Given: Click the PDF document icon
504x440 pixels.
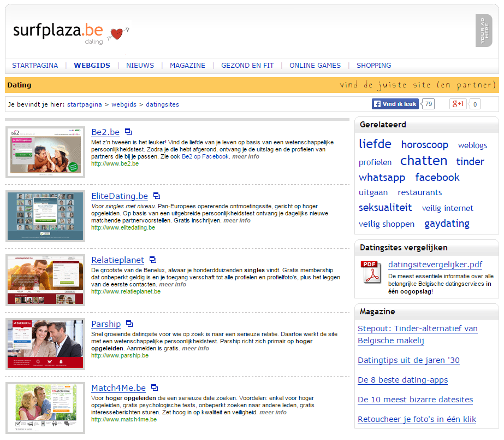Looking at the screenshot, I should click(x=371, y=272).
